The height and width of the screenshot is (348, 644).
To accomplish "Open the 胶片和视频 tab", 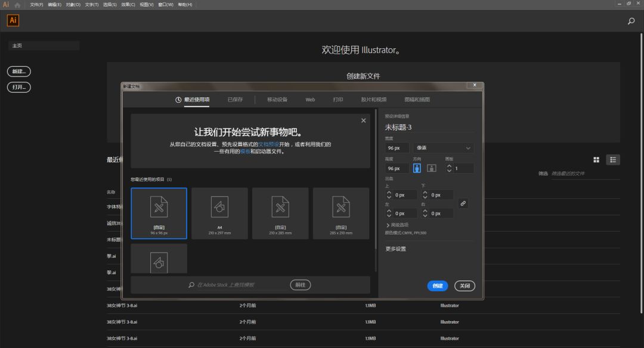I will click(374, 100).
